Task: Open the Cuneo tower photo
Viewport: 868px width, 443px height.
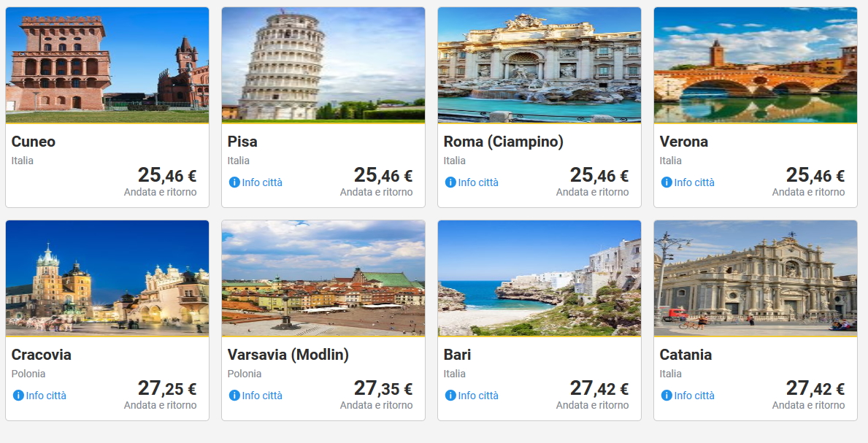Action: (x=107, y=65)
